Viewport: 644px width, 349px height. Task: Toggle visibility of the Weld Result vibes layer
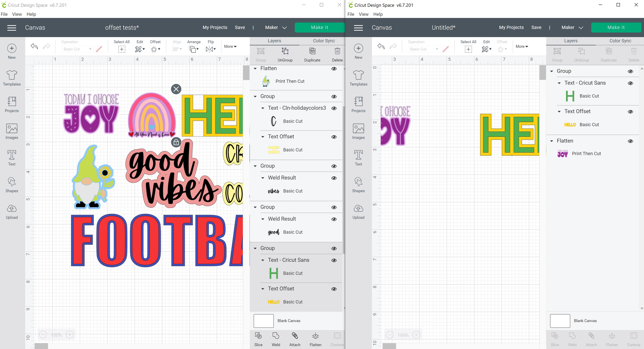(x=334, y=178)
